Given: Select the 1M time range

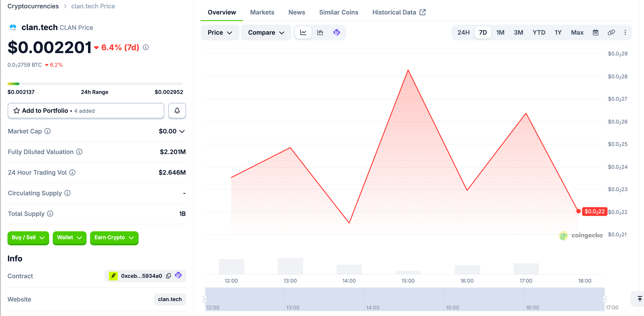Looking at the screenshot, I should pyautogui.click(x=500, y=32).
